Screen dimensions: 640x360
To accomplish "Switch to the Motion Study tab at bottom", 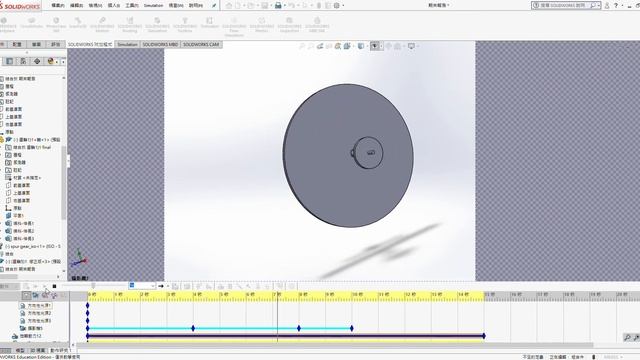I will (60, 351).
